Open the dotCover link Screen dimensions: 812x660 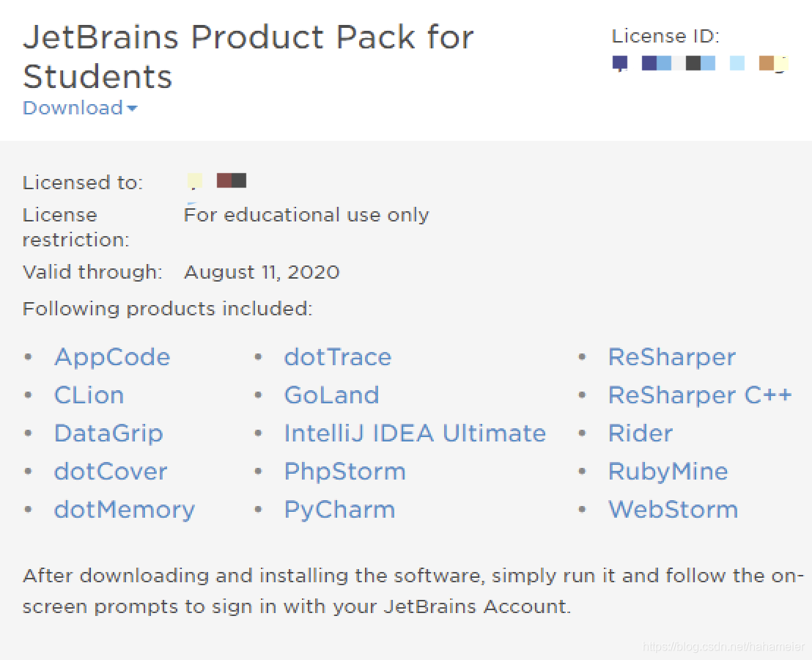point(111,472)
